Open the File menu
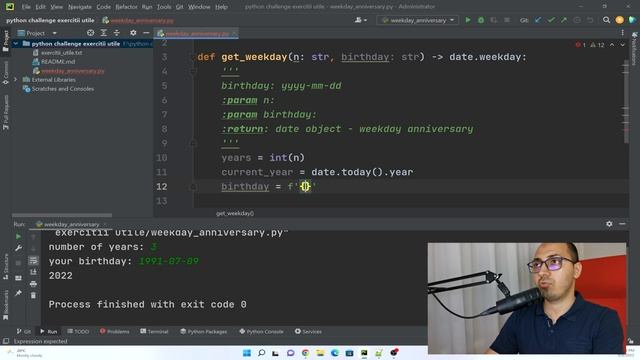 (x=26, y=7)
